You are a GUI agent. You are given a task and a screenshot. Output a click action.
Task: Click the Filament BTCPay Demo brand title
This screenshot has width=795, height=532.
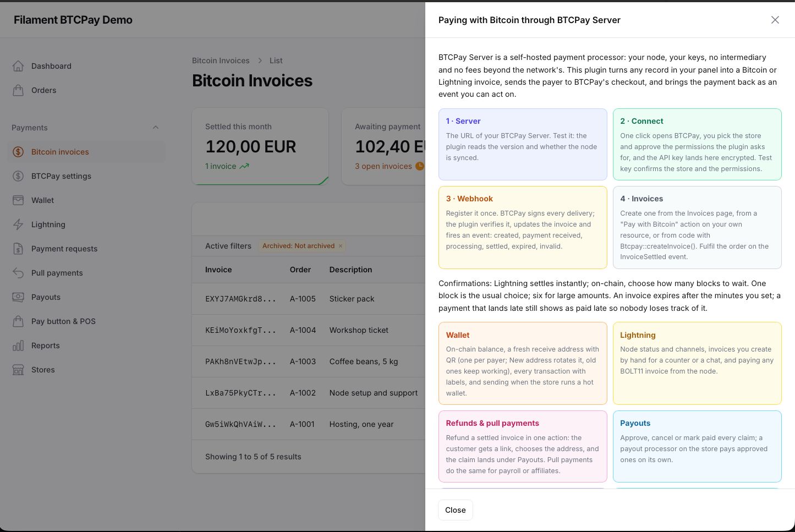(x=73, y=20)
